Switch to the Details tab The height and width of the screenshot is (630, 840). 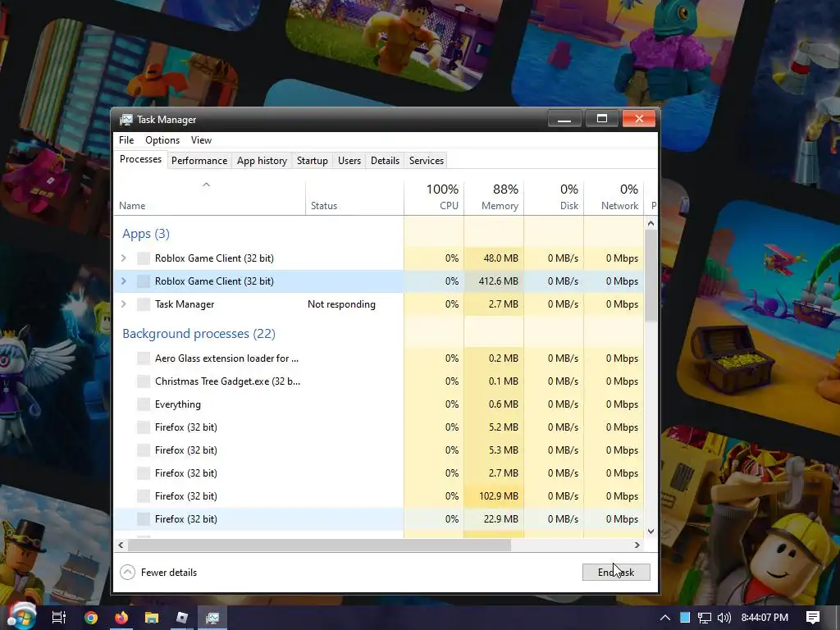pyautogui.click(x=386, y=161)
